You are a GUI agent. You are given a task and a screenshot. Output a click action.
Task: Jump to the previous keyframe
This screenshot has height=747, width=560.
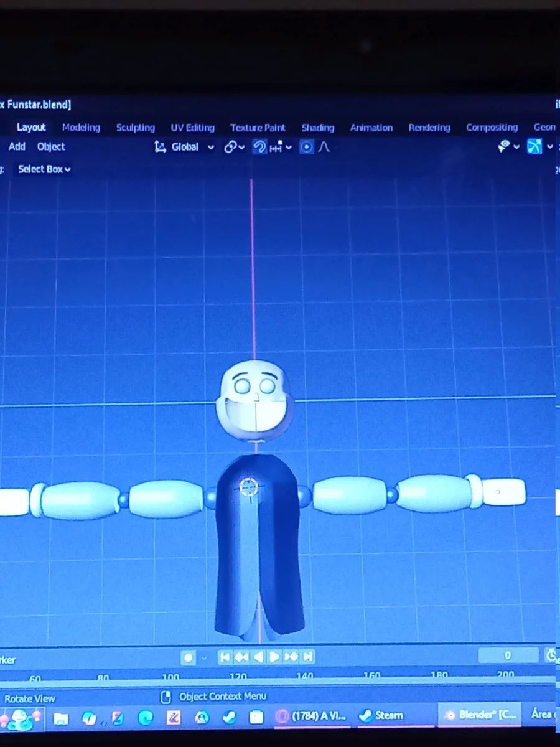pos(241,657)
